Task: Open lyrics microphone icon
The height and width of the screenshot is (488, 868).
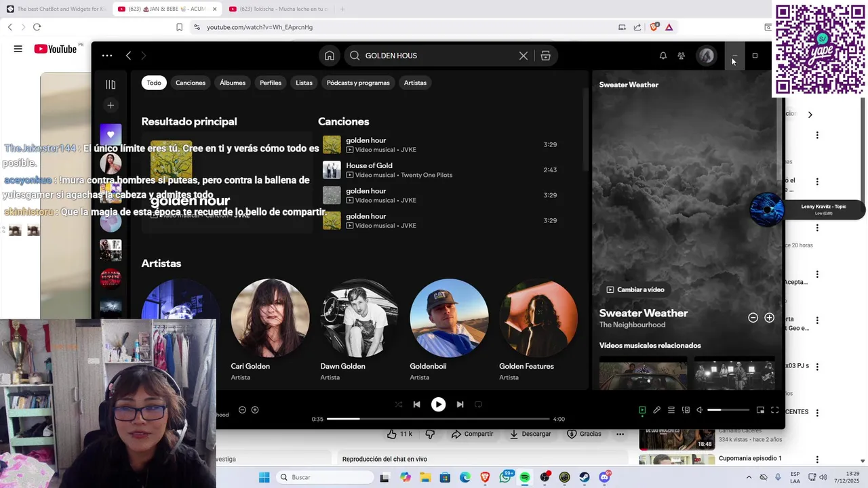Action: [656, 410]
